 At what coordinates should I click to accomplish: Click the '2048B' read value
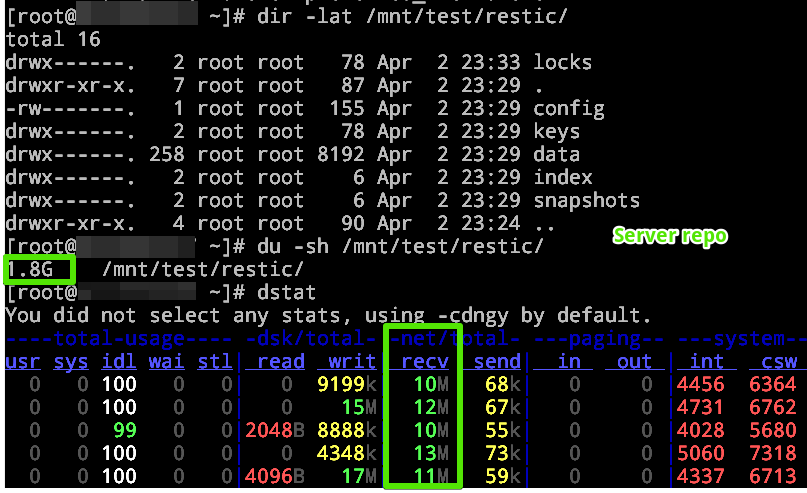pyautogui.click(x=274, y=430)
